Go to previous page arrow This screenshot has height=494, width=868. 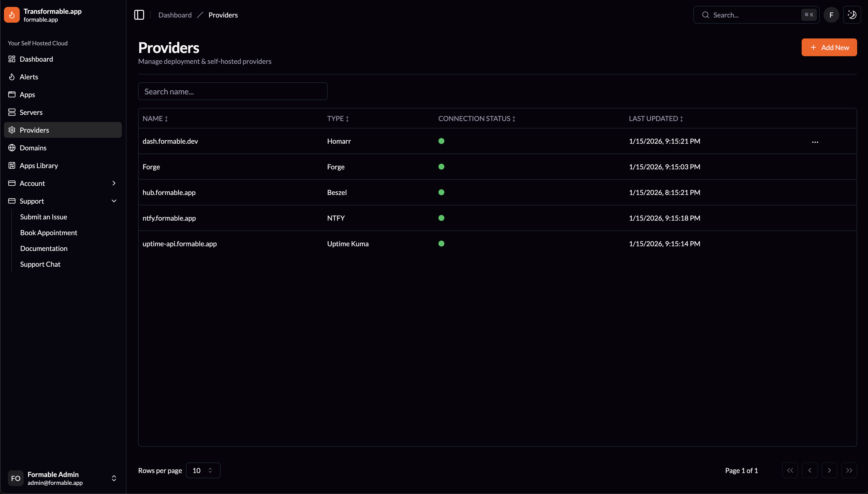coord(810,470)
